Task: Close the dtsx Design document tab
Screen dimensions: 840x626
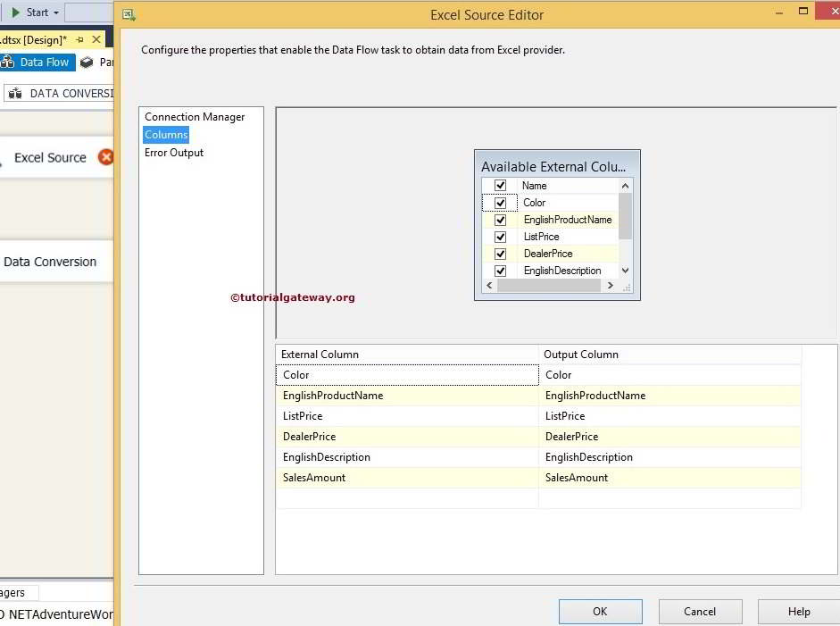Action: click(x=96, y=40)
